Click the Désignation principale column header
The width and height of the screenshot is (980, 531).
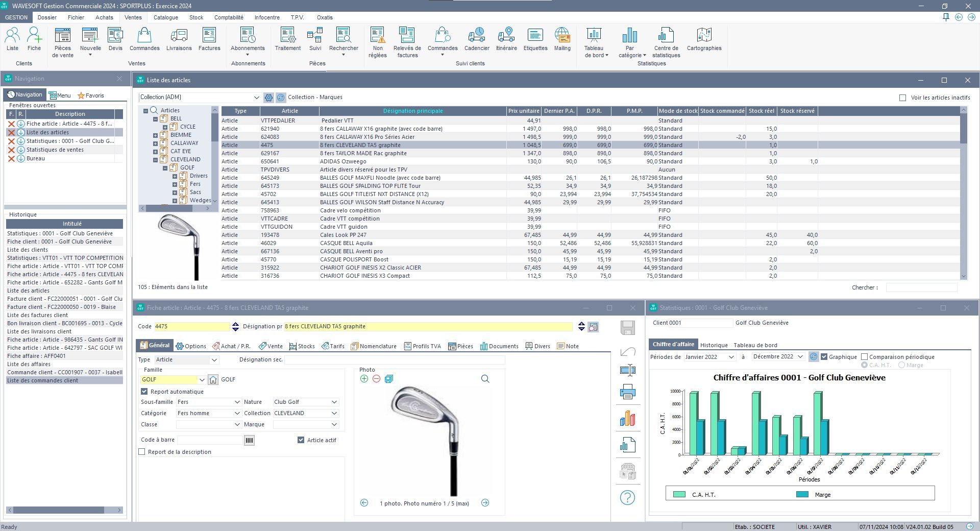pos(413,111)
